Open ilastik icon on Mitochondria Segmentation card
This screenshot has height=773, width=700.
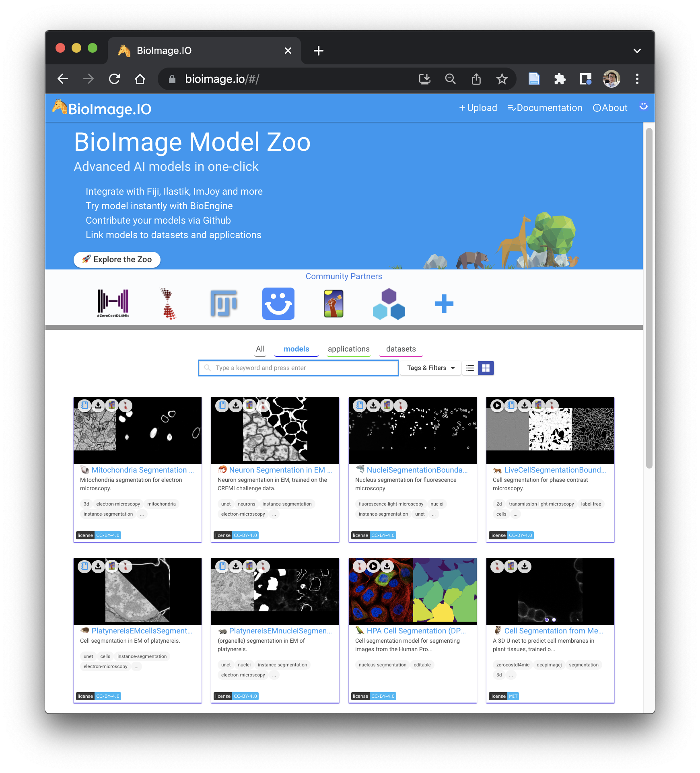(x=112, y=405)
